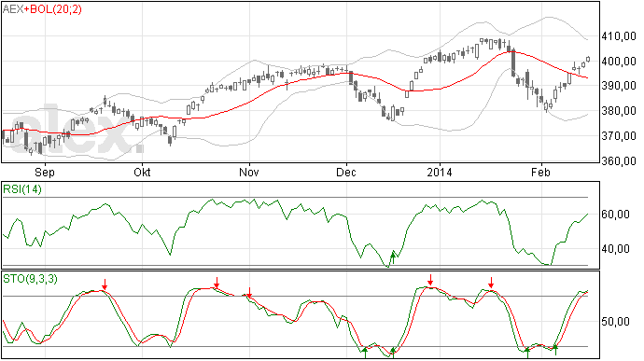Click the mid-October red STO sell arrow
Image resolution: width=644 pixels, height=361 pixels.
coord(217,282)
